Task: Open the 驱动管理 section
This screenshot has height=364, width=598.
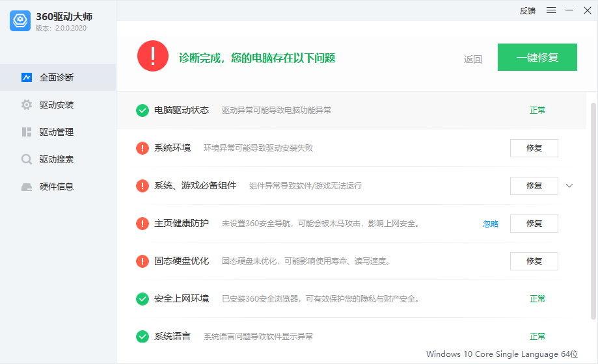Action: 58,132
